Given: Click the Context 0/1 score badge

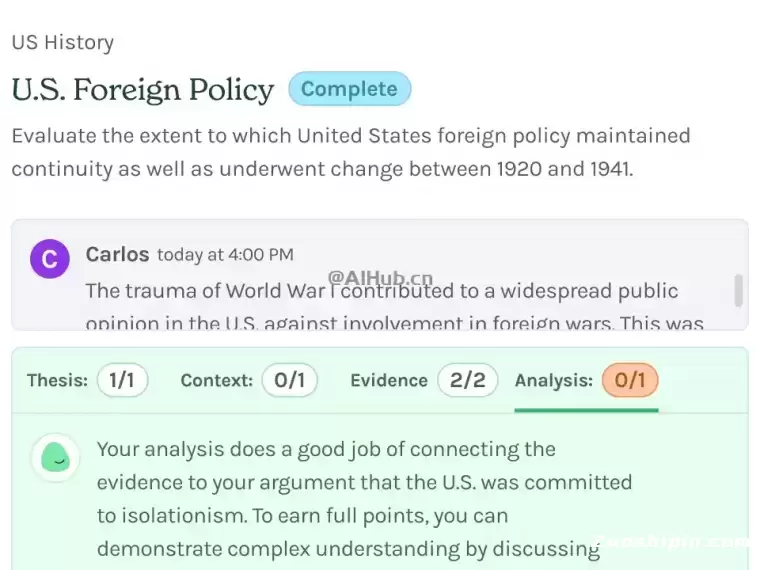Looking at the screenshot, I should 289,380.
